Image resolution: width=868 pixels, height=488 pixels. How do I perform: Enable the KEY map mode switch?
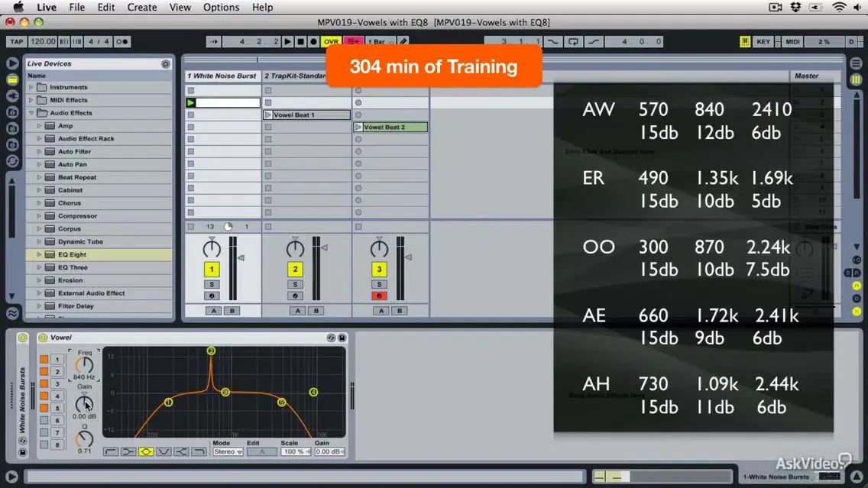763,41
